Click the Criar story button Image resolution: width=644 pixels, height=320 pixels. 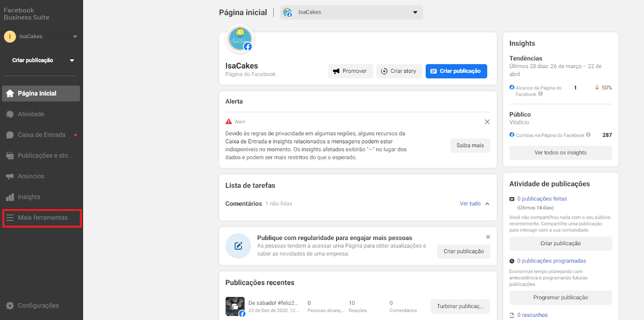coord(399,71)
